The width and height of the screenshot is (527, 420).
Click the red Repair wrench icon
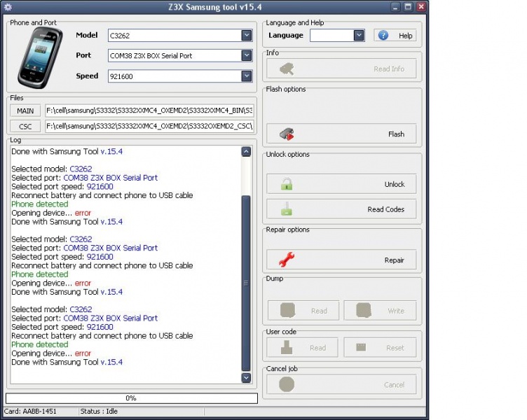(x=287, y=260)
